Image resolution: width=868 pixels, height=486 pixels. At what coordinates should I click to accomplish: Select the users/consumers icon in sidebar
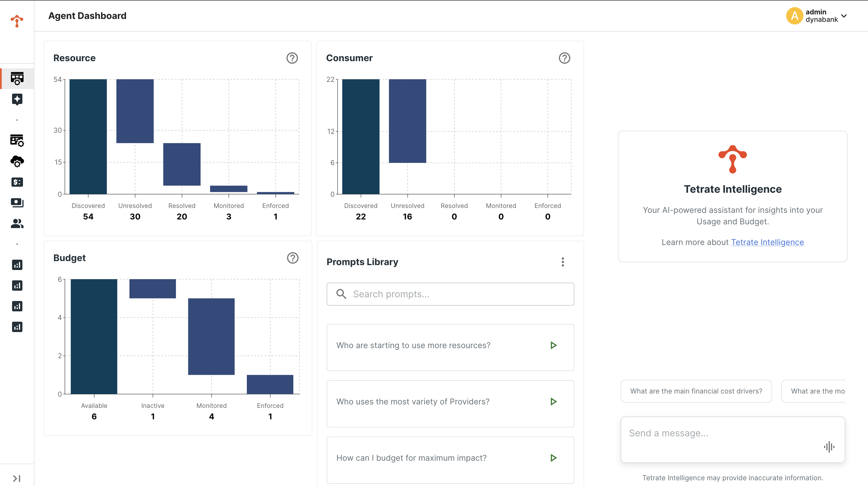coord(17,223)
